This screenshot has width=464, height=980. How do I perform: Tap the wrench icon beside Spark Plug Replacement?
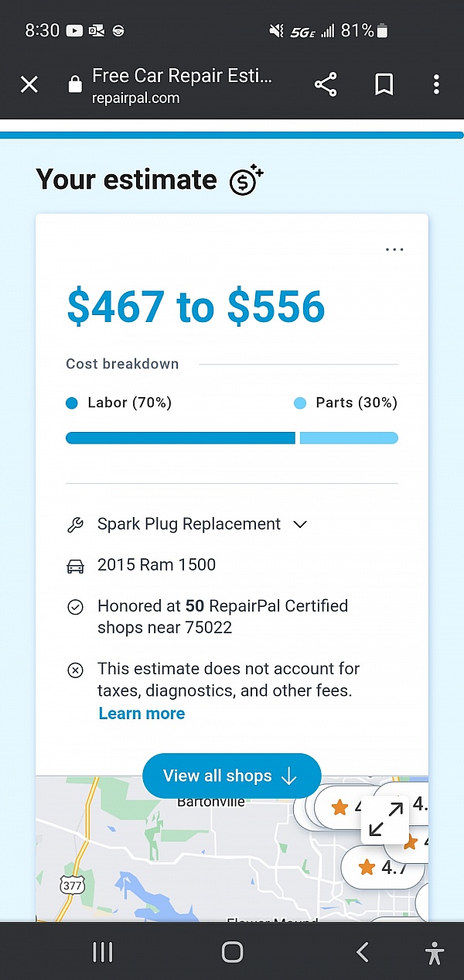click(x=75, y=525)
